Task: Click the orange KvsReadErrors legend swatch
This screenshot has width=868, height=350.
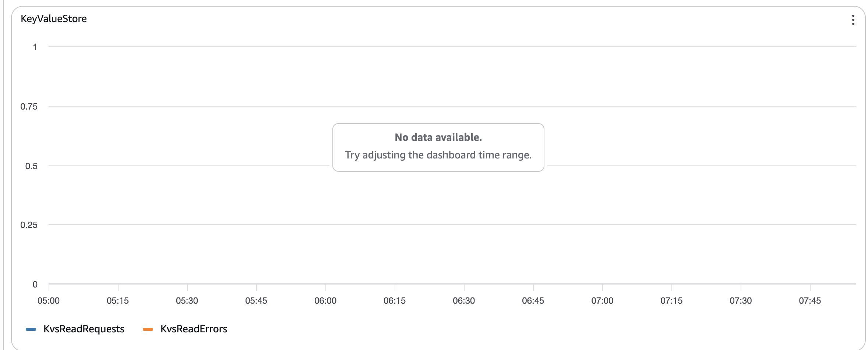Action: (x=148, y=329)
